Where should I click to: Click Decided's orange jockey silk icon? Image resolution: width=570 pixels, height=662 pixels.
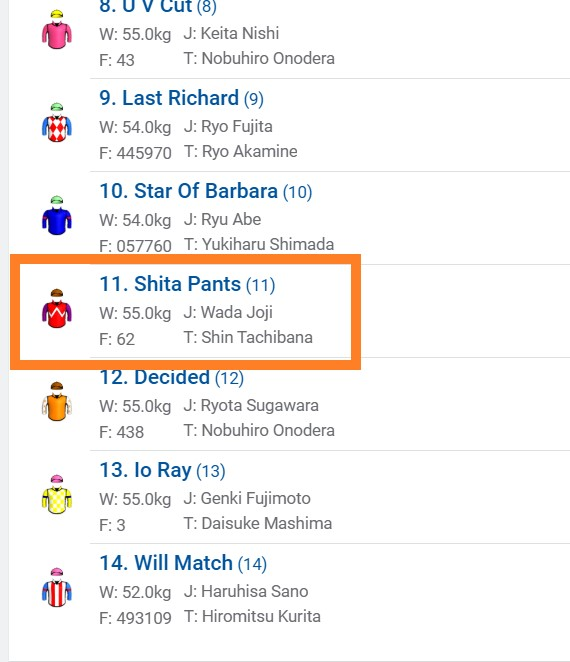(57, 402)
